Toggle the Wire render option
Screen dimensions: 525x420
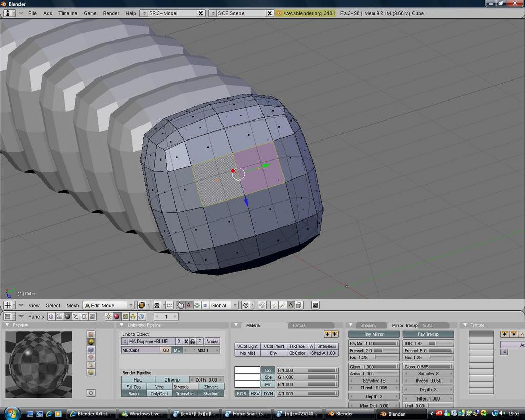[159, 387]
